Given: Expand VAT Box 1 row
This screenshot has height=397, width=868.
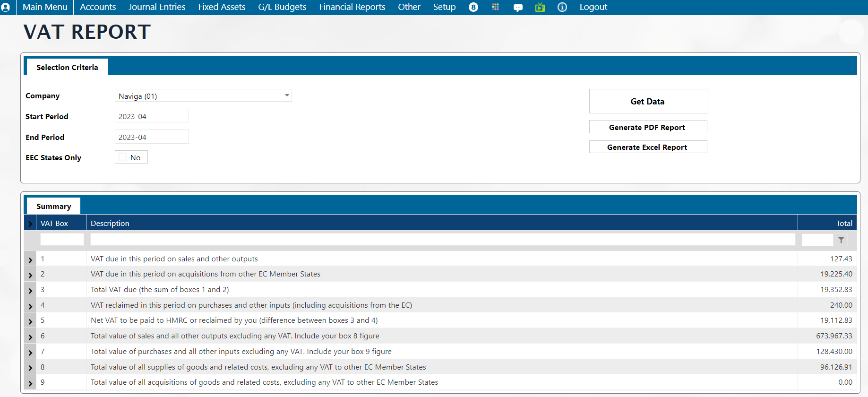Looking at the screenshot, I should point(30,259).
